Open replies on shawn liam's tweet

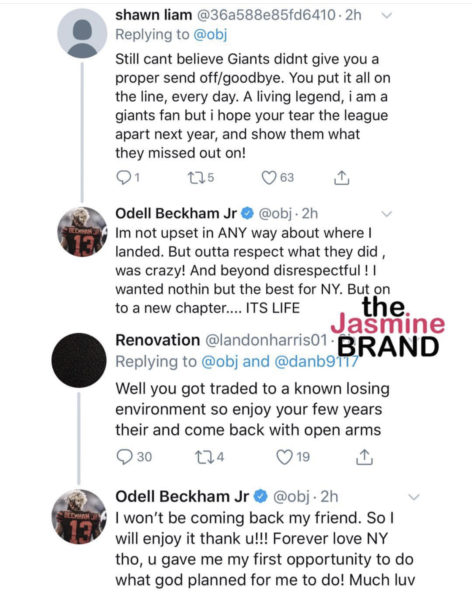pos(127,177)
